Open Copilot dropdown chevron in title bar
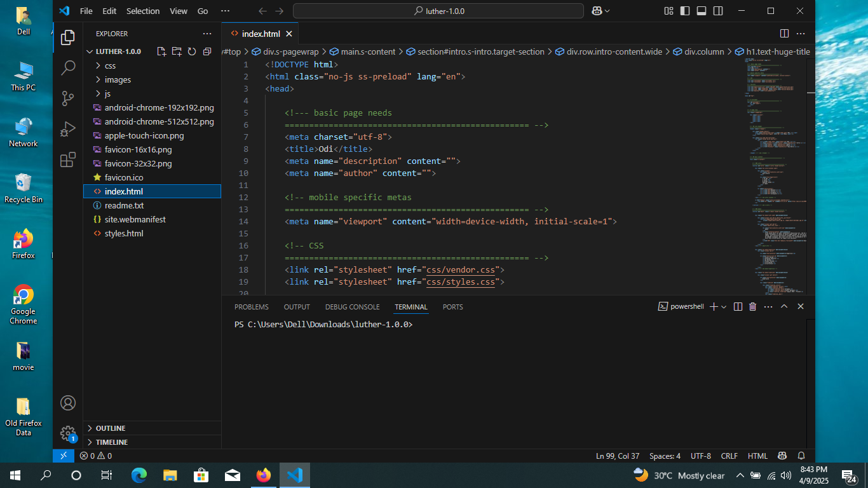Screen dimensions: 868x488 click(x=607, y=11)
